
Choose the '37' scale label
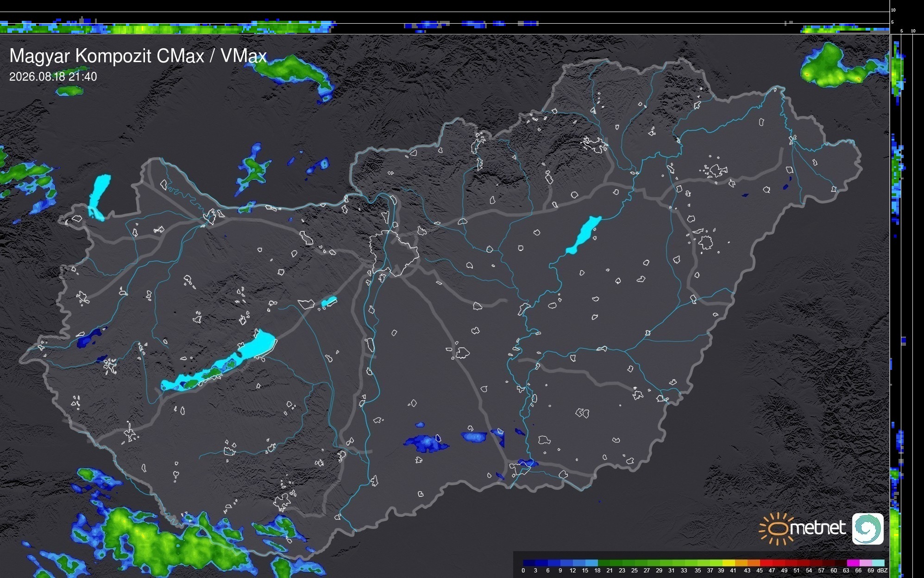tap(710, 571)
